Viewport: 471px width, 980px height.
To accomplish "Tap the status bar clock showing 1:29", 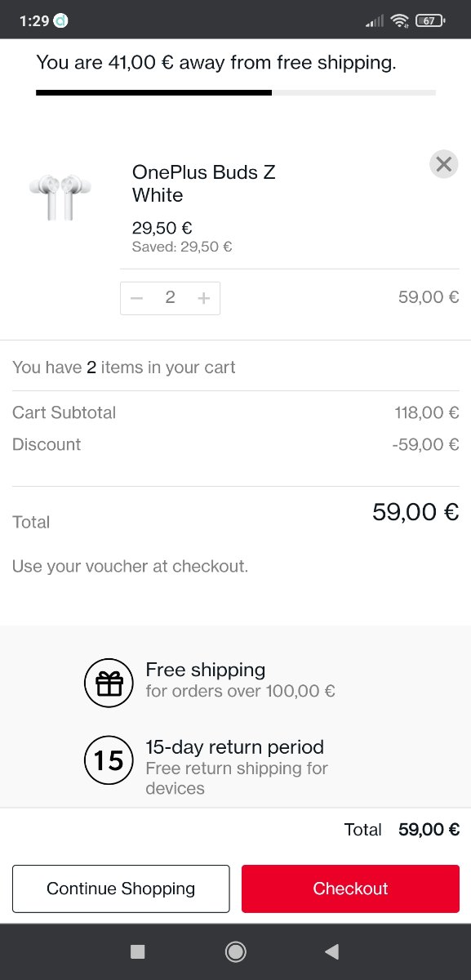I will [x=33, y=20].
